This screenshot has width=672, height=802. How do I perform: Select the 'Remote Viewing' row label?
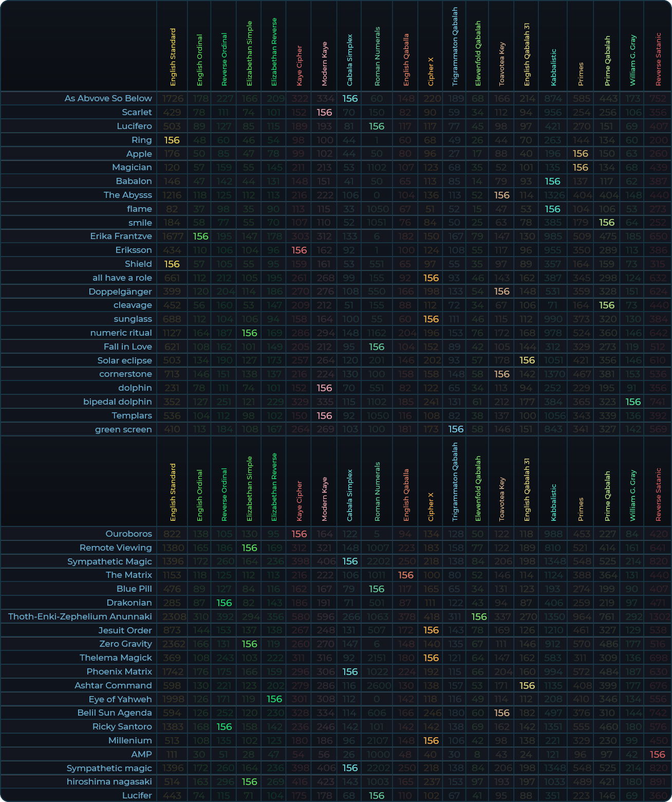point(116,548)
